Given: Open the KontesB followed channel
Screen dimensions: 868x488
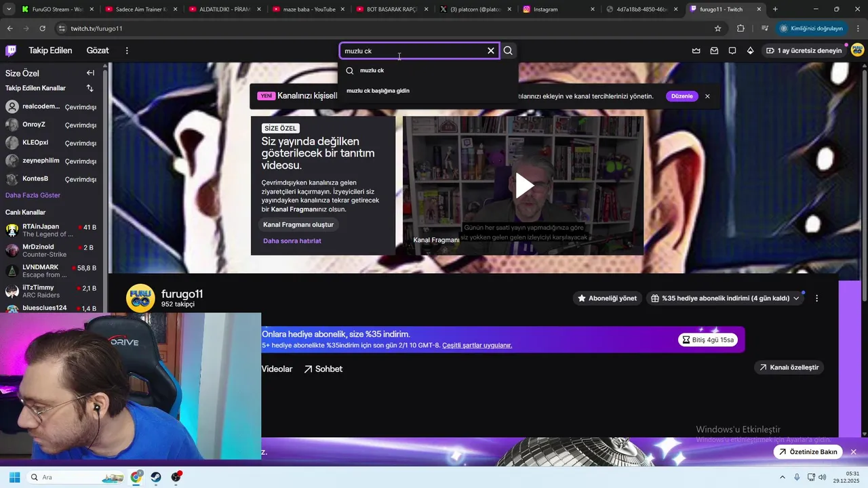Looking at the screenshot, I should click(52, 179).
